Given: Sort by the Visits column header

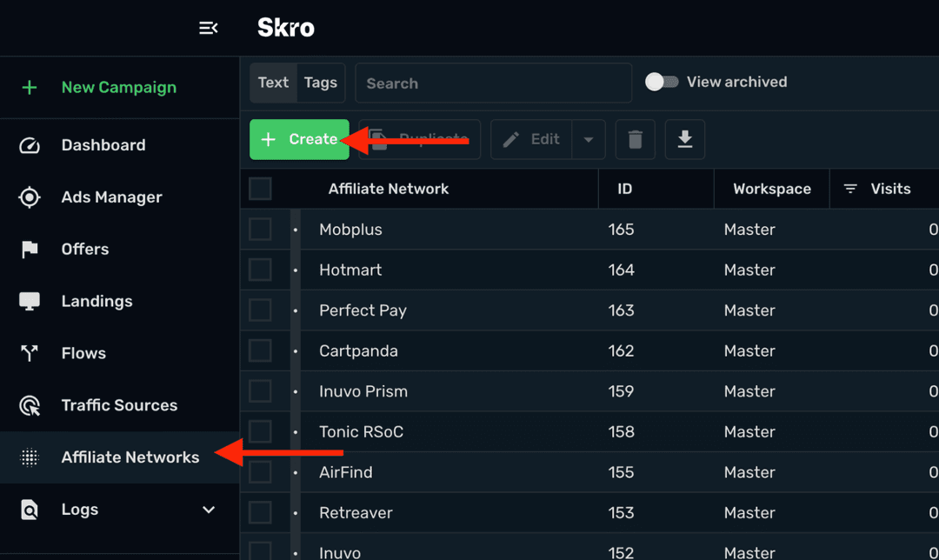Looking at the screenshot, I should 890,190.
